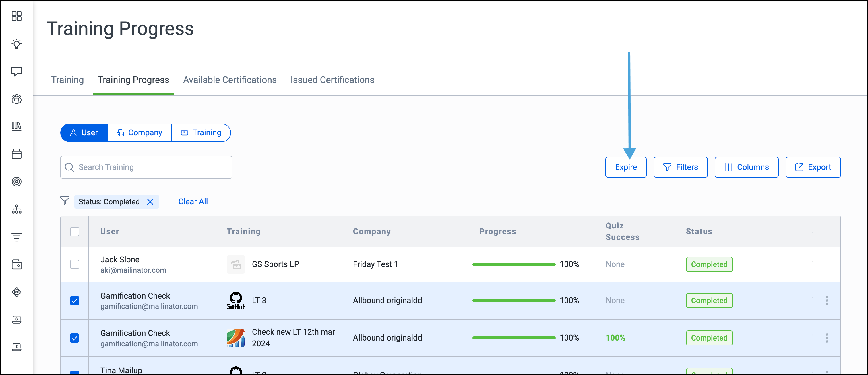Click the Friday Test 1 company cell
Screen dimensions: 868x375
pos(375,264)
